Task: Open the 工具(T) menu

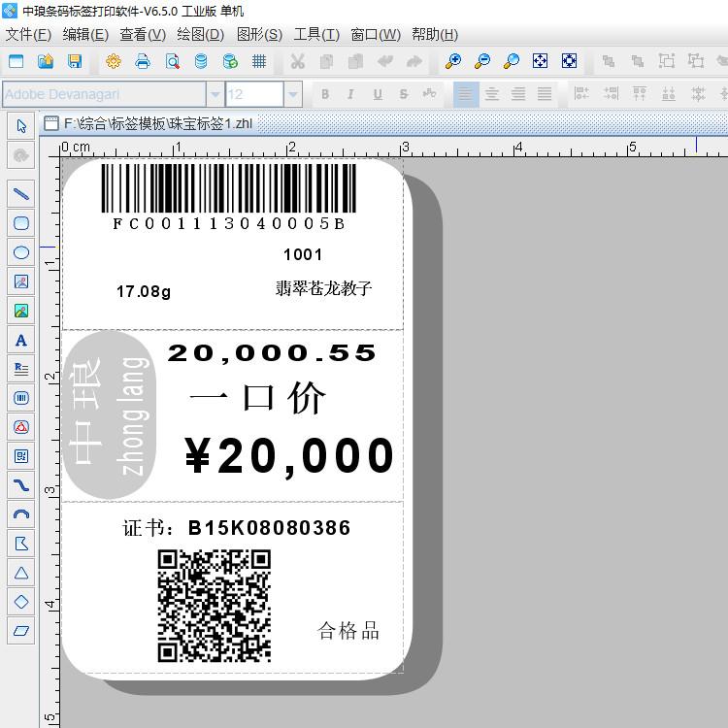Action: [316, 34]
